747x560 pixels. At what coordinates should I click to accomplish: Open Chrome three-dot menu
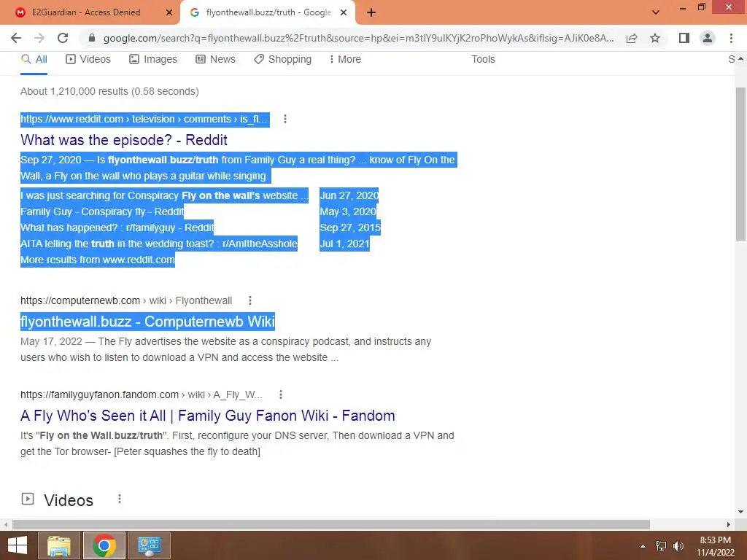731,38
